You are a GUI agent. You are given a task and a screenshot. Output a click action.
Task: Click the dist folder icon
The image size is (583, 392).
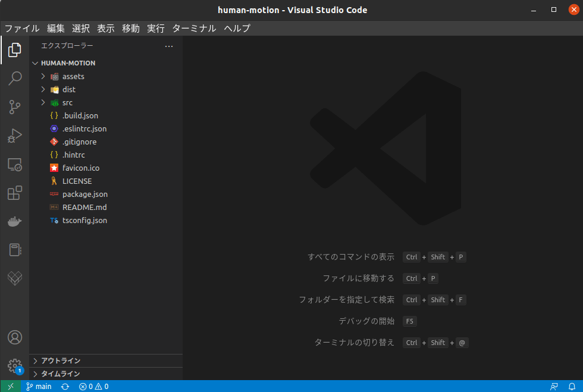[54, 90]
